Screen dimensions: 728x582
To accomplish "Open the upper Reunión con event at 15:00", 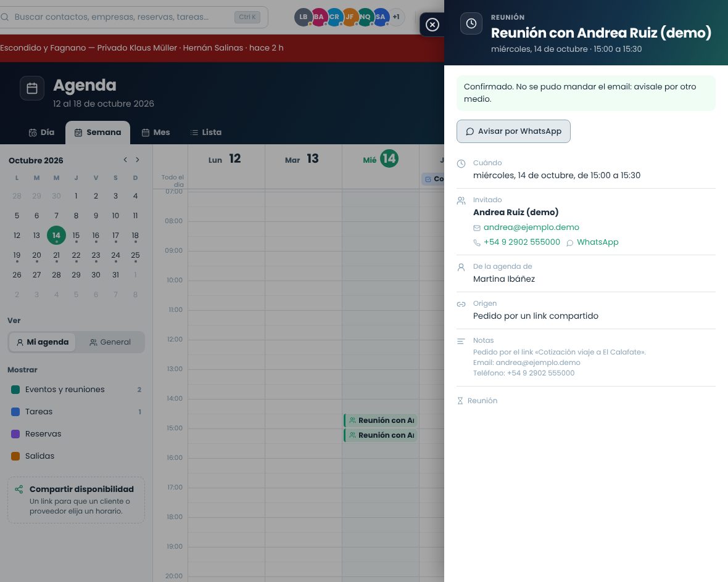I will tap(380, 420).
